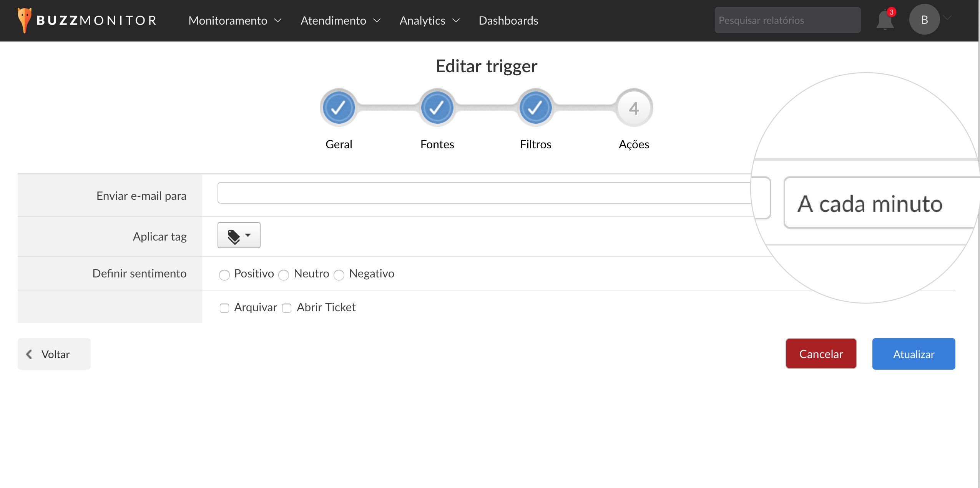Go to the Geral step circle
The width and height of the screenshot is (980, 488).
tap(339, 108)
